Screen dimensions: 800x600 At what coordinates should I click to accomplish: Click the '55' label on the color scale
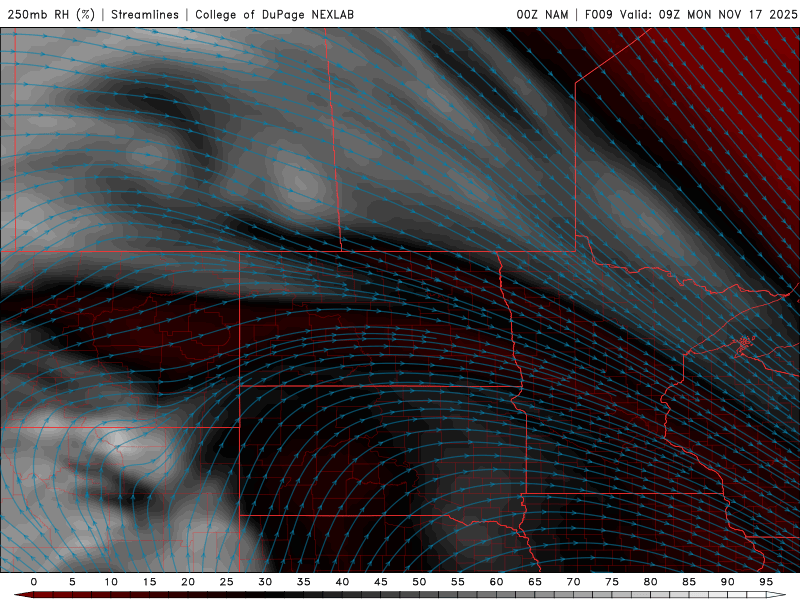click(x=458, y=582)
